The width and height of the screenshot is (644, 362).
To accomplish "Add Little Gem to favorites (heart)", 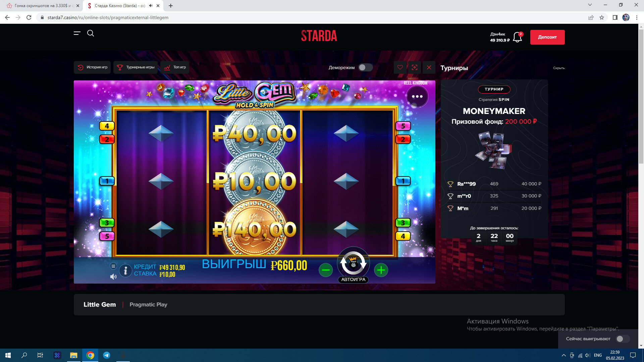I will click(400, 67).
